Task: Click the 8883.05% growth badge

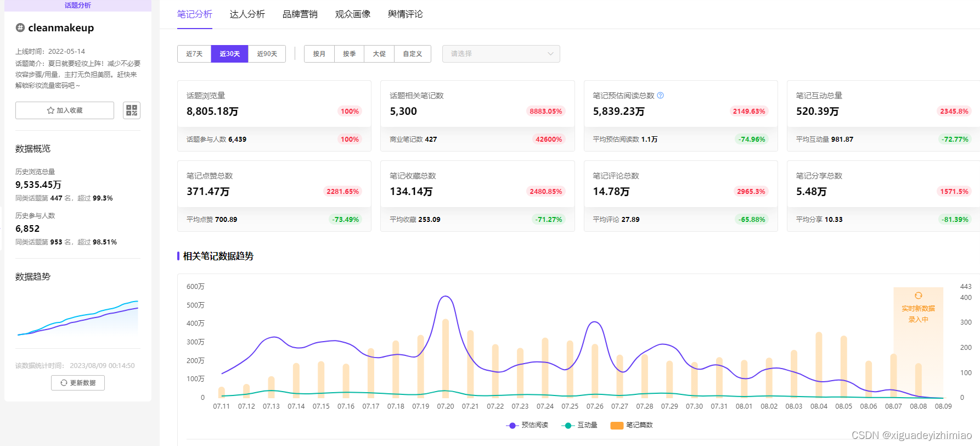Action: [545, 111]
